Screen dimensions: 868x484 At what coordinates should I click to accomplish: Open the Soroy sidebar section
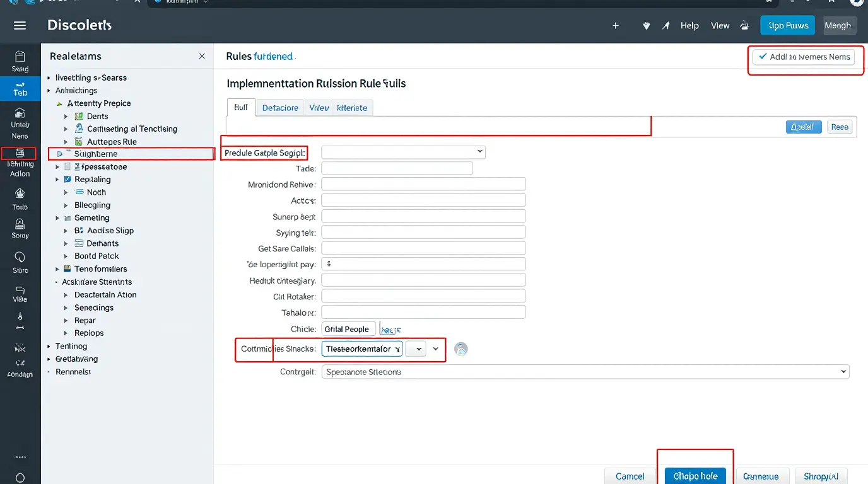tap(20, 228)
